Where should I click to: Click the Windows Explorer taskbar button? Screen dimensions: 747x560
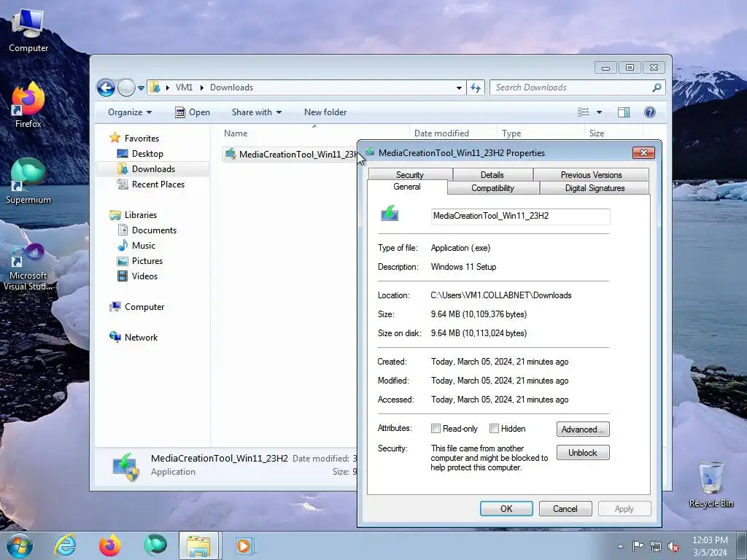[x=199, y=545]
